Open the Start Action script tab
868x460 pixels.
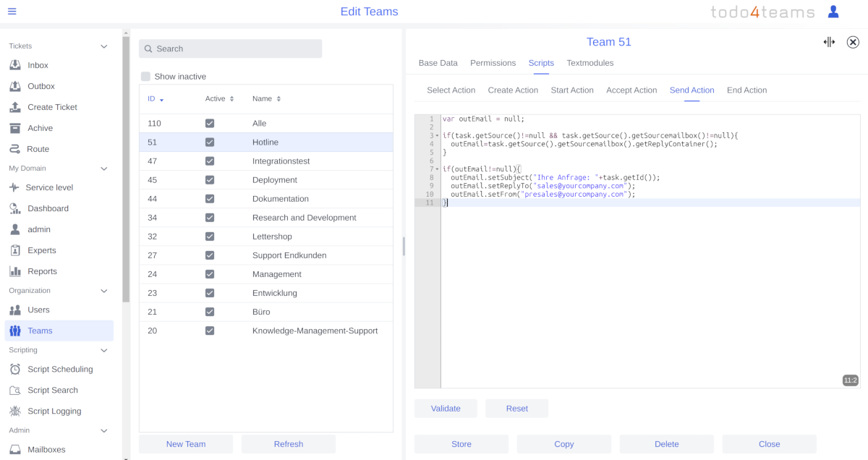coord(572,90)
